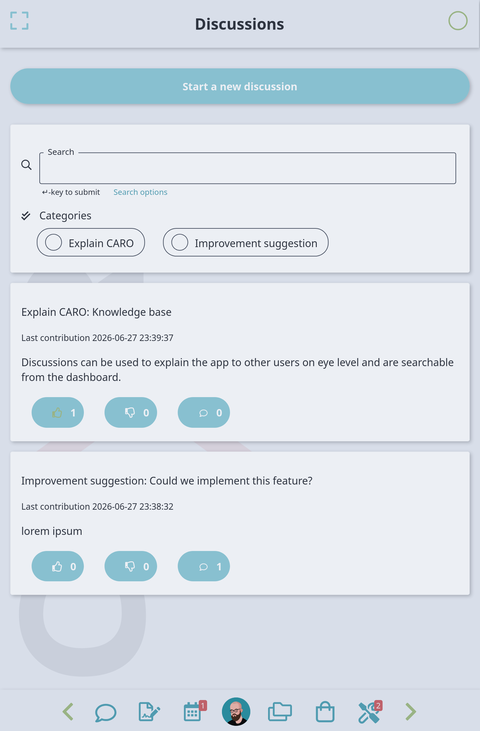Thumbs up the Could we implement this feature post

click(x=58, y=566)
